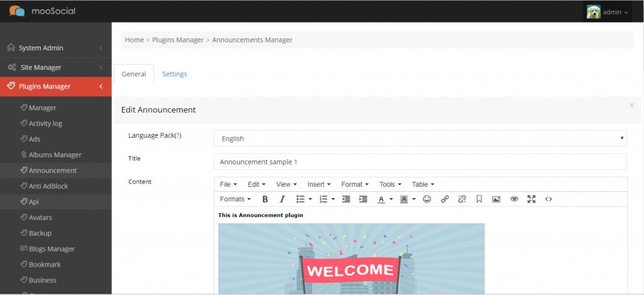644x295 pixels.
Task: Increase indent in the editor
Action: pos(363,199)
